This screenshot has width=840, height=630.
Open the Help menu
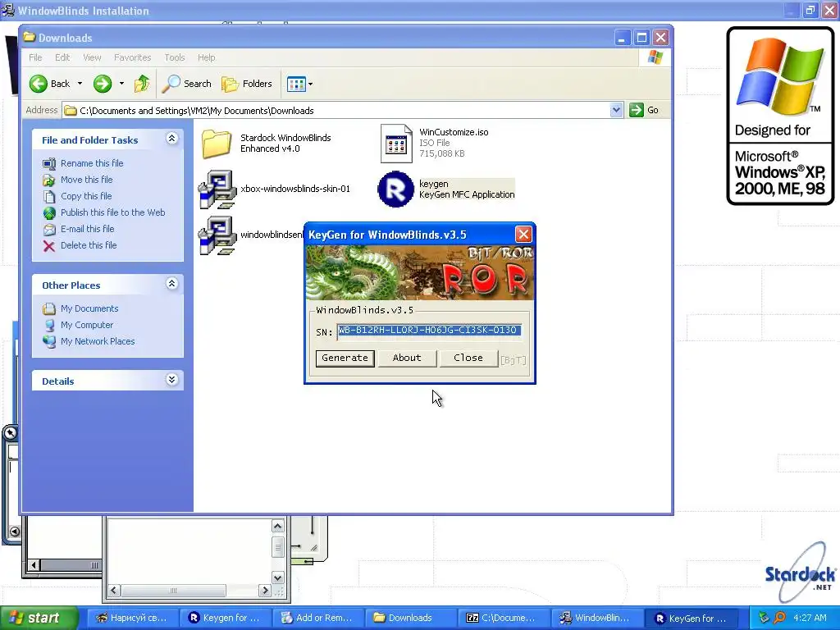coord(206,57)
